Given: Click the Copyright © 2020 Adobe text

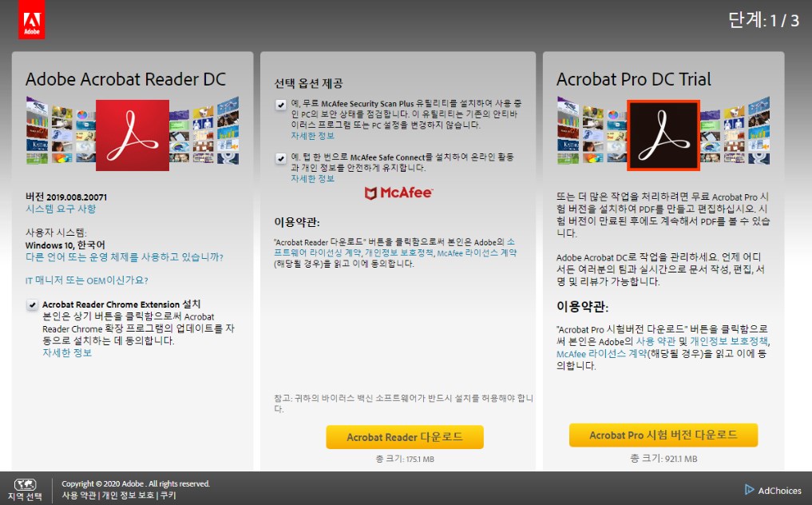Looking at the screenshot, I should pos(136,483).
